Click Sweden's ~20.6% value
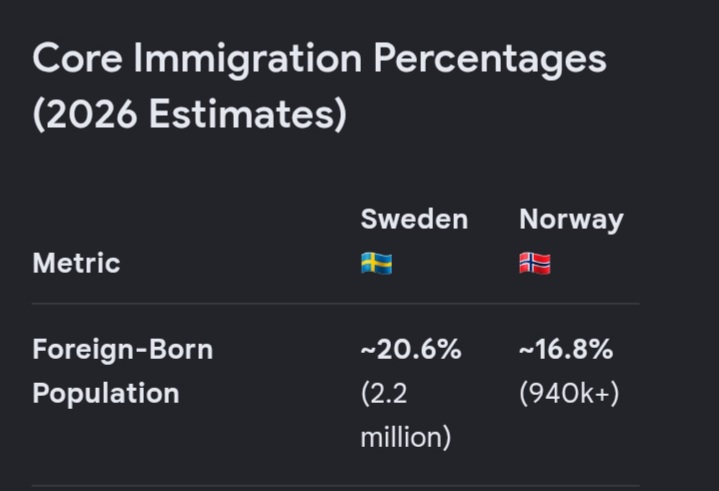This screenshot has width=719, height=491. [411, 349]
